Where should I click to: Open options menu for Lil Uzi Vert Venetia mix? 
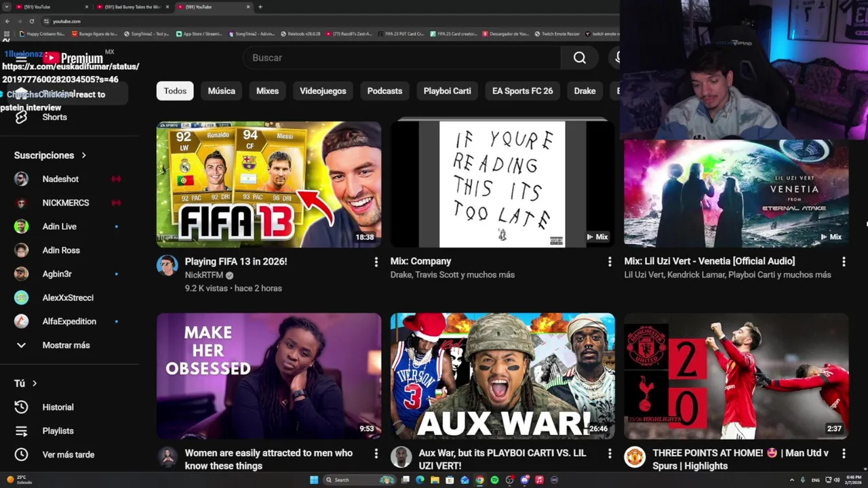pos(844,262)
